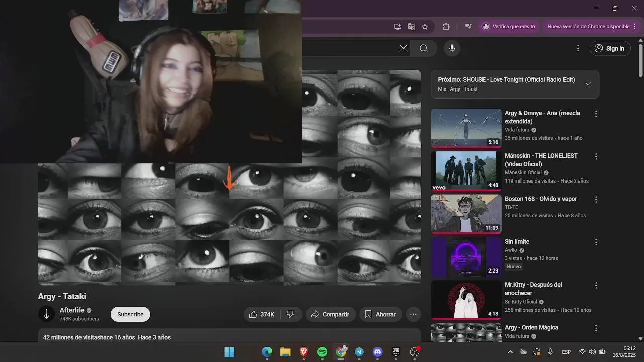Expand the 'Próximo: SHOUSE - Love Tonight' mix panel

click(588, 84)
